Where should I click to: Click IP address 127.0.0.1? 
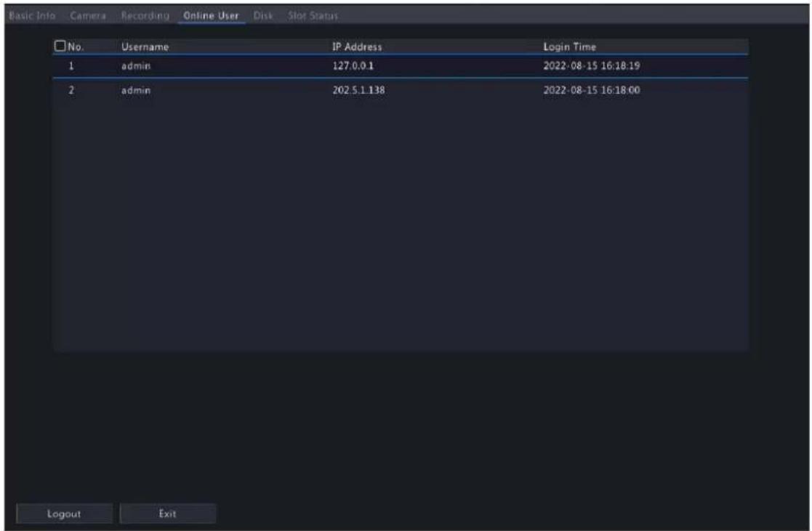353,65
